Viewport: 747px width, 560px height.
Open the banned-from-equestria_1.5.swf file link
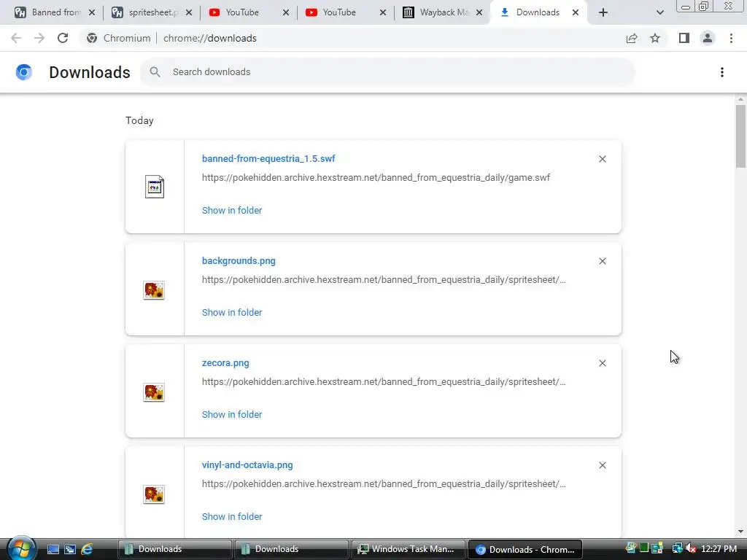268,158
